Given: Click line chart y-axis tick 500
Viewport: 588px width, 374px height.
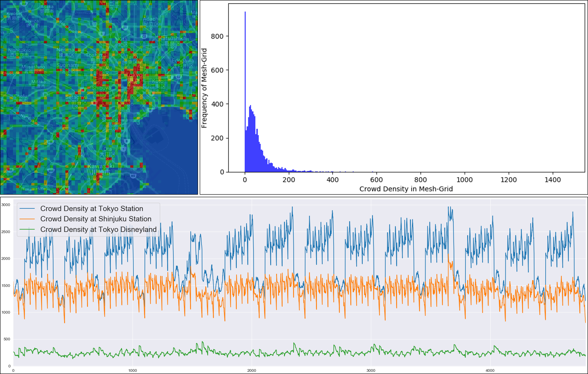Looking at the screenshot, I should tap(7, 339).
